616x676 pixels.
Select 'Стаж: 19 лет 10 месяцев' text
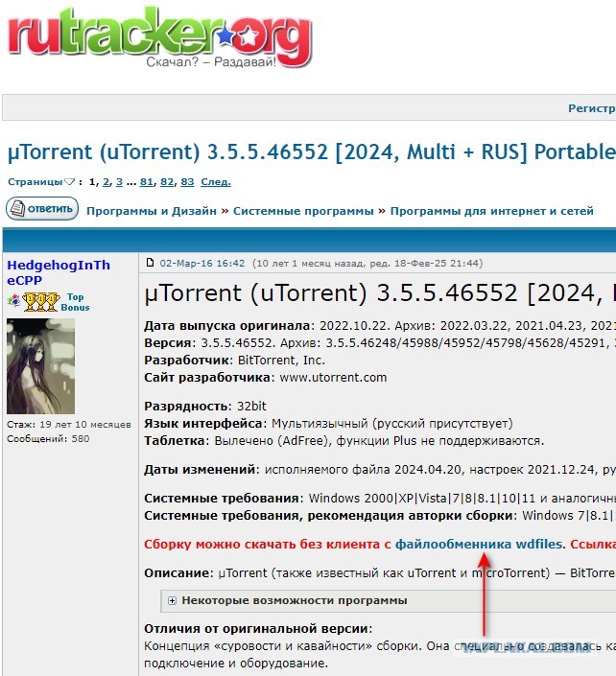pos(68,424)
